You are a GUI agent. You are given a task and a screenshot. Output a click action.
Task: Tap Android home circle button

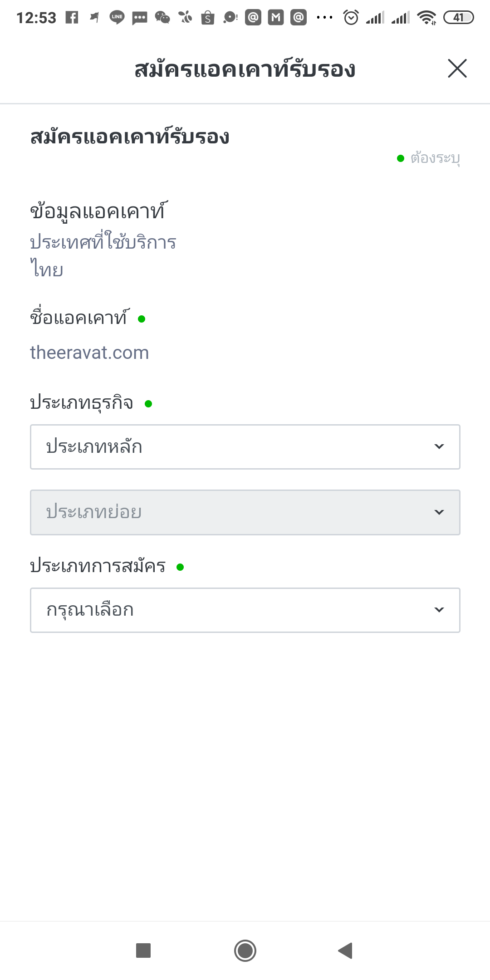click(245, 950)
